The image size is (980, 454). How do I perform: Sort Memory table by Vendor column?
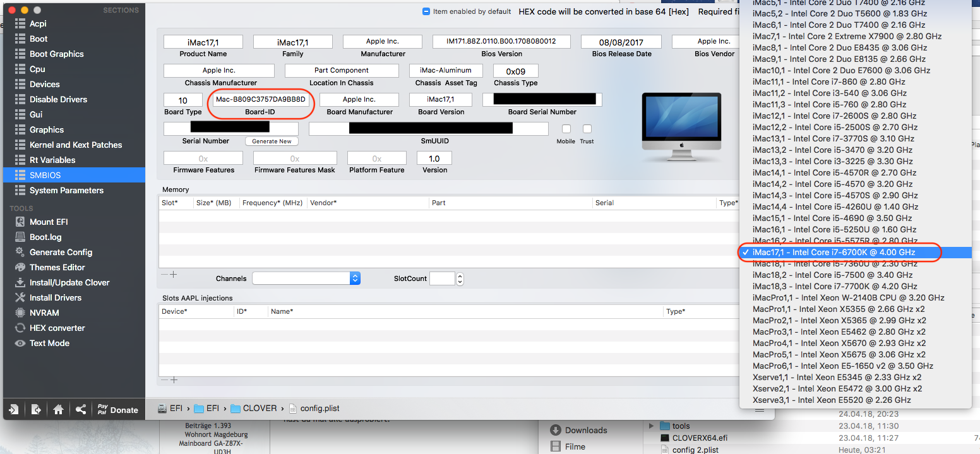point(367,203)
